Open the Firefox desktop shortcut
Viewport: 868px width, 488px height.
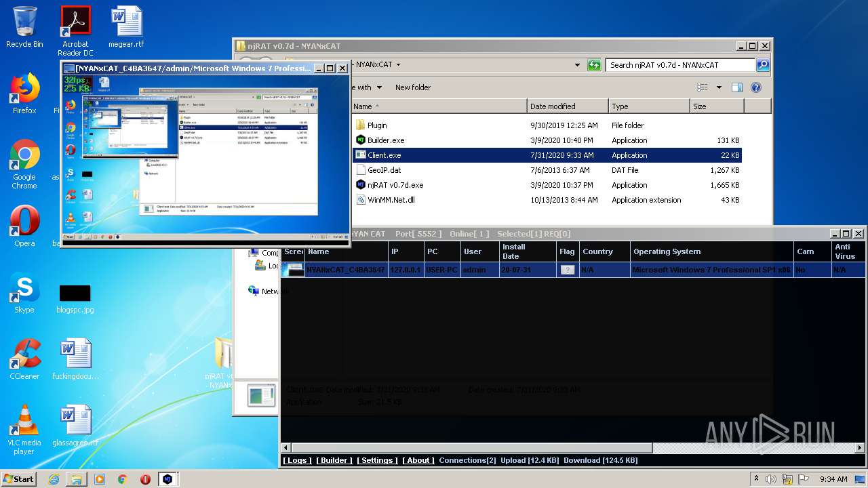click(24, 94)
